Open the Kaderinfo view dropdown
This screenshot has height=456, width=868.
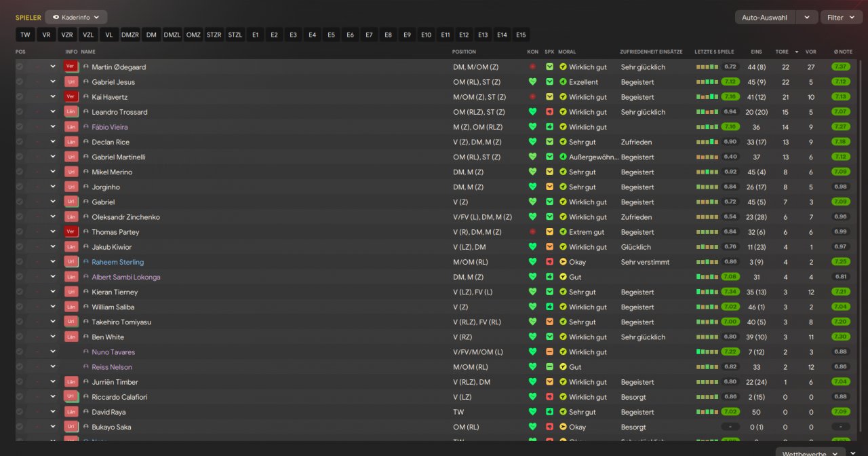76,17
